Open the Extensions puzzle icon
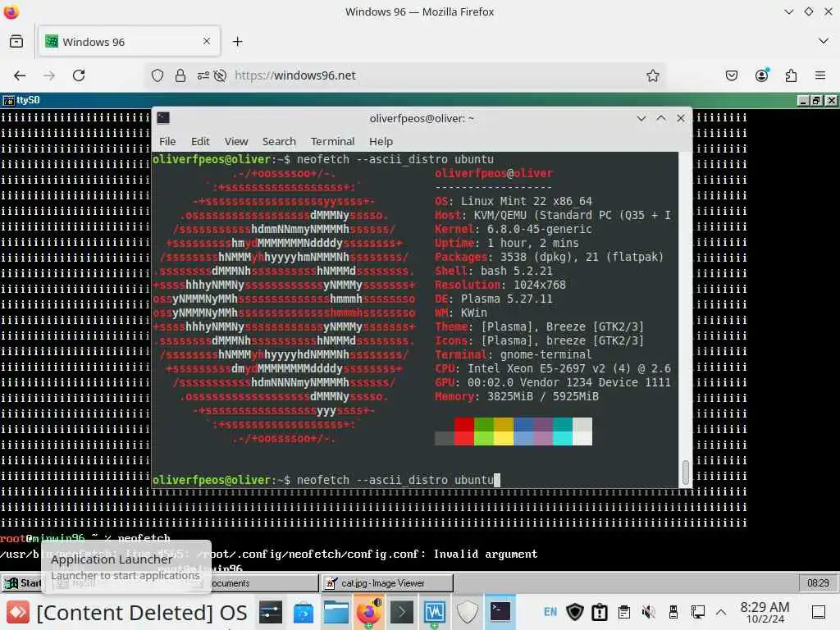The height and width of the screenshot is (630, 840). (x=792, y=75)
